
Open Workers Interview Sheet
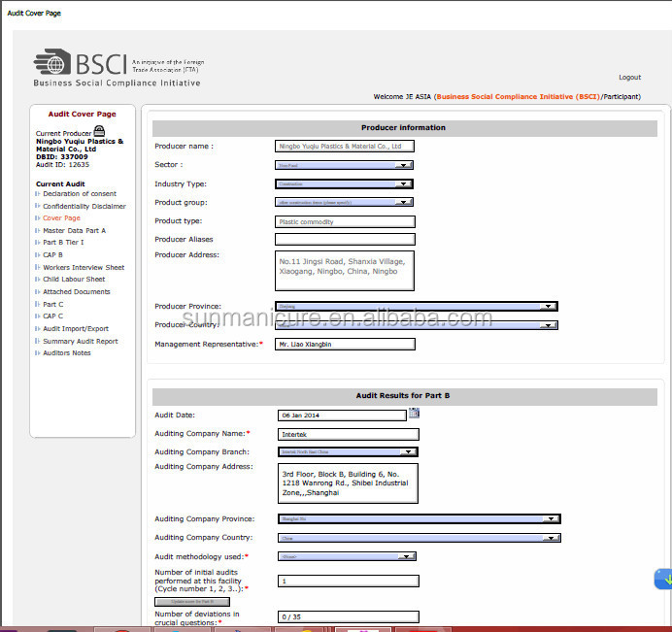click(84, 267)
